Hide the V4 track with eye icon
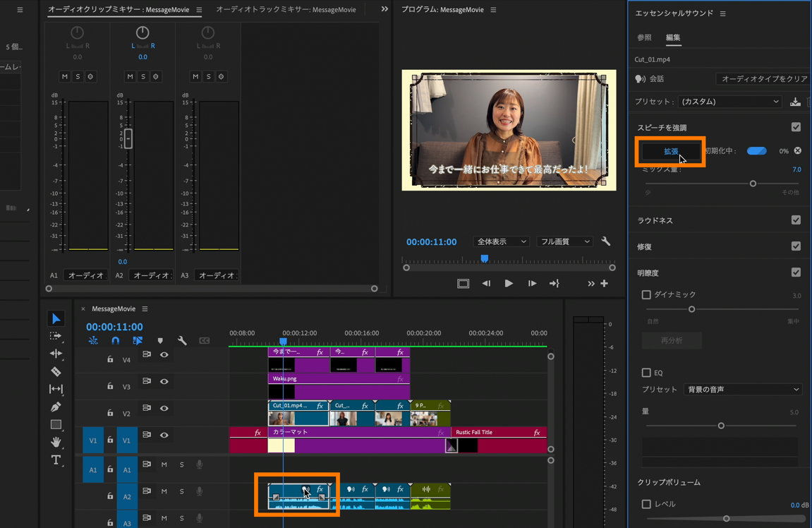The image size is (812, 528). [164, 355]
